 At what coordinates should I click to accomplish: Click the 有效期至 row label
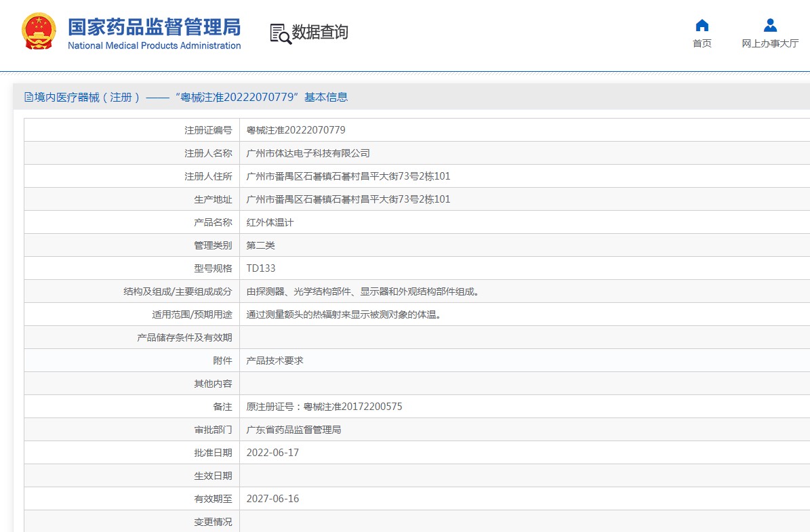(213, 498)
